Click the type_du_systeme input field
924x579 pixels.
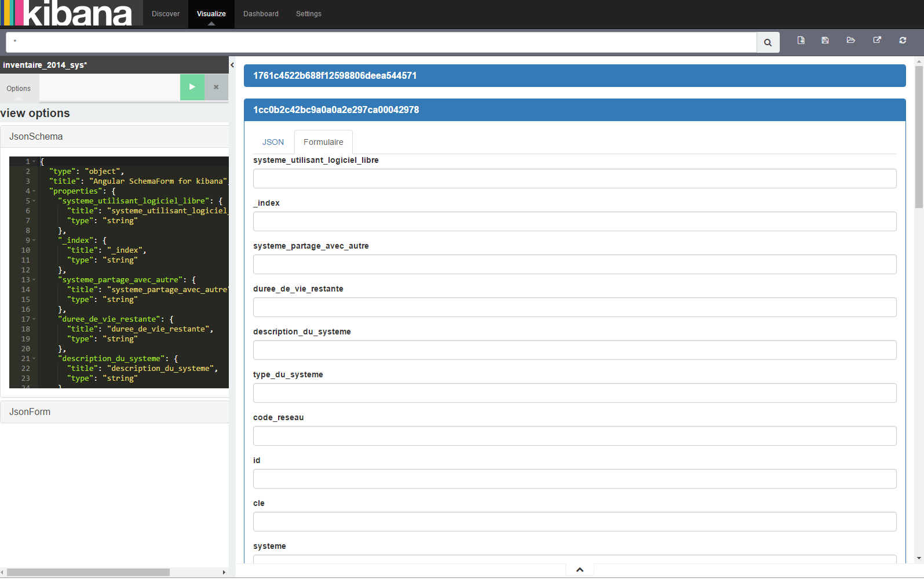tap(575, 393)
